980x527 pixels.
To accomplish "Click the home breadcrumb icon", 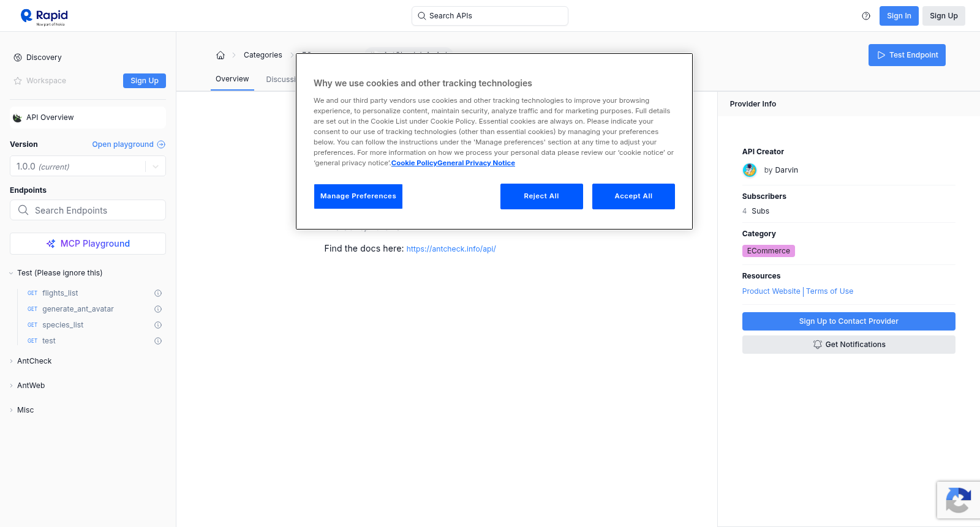I will [221, 55].
